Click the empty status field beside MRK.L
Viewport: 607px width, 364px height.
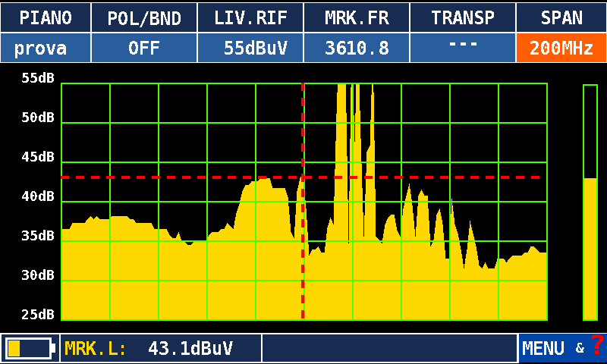390,348
